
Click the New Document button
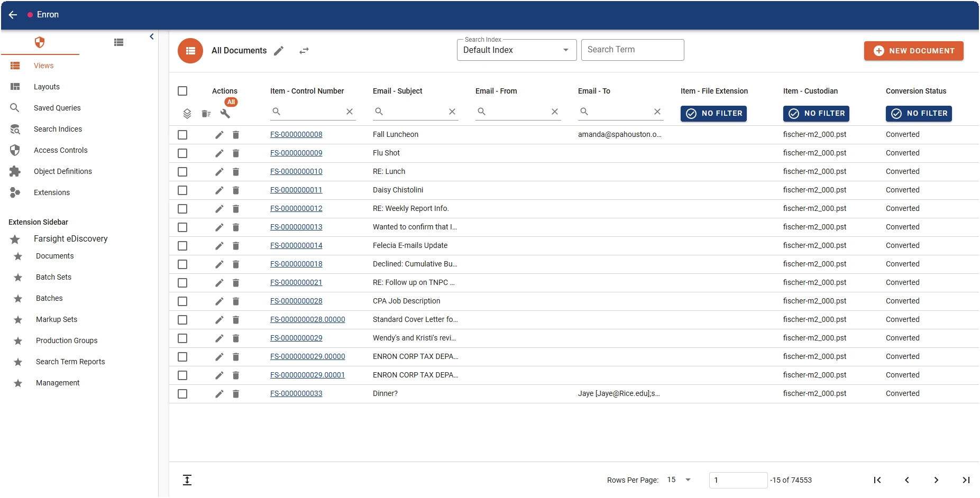[x=913, y=51]
